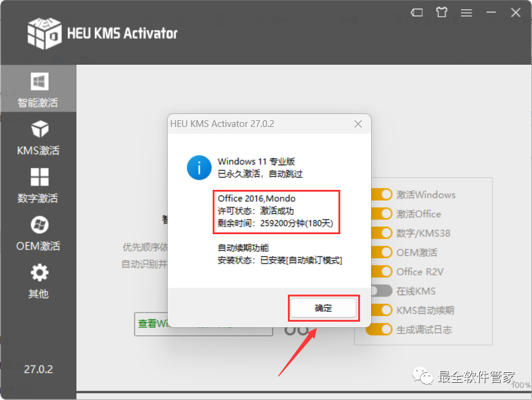Select the KMS激活 cube icon
The height and width of the screenshot is (400, 532).
[x=39, y=129]
